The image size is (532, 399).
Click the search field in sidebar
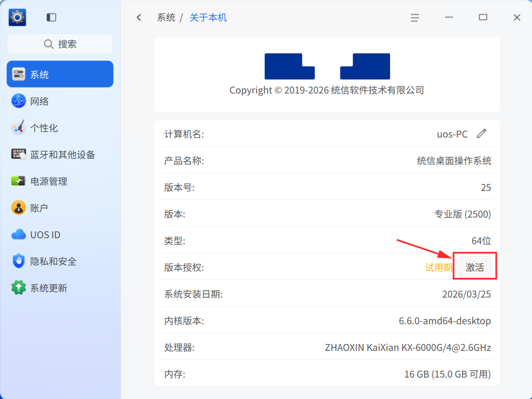[x=60, y=44]
